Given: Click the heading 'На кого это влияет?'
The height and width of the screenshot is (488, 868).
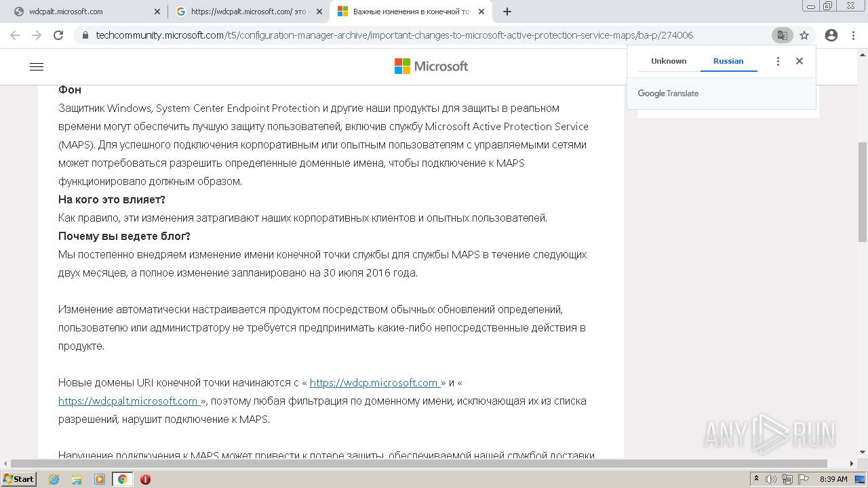Looking at the screenshot, I should [x=112, y=199].
